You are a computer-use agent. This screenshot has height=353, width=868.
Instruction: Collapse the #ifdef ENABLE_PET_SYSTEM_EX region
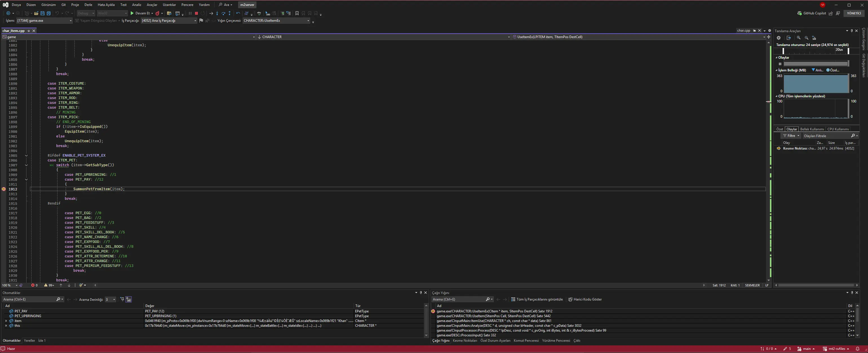26,155
